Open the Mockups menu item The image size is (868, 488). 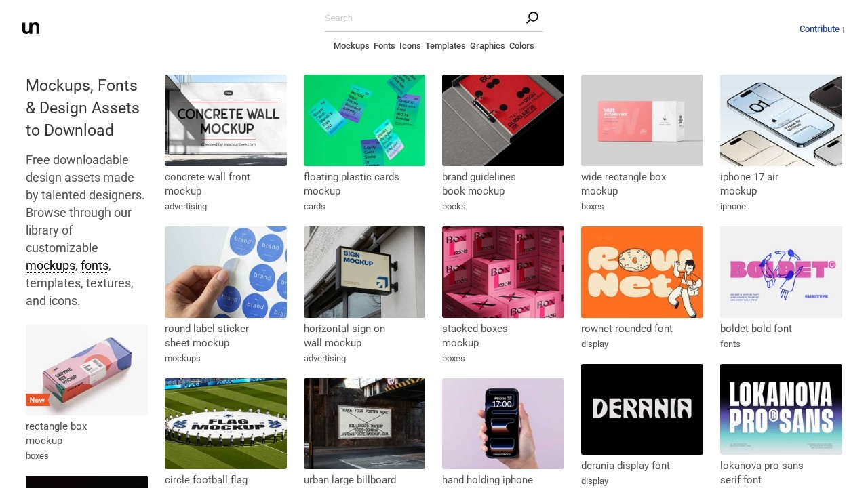(x=351, y=46)
